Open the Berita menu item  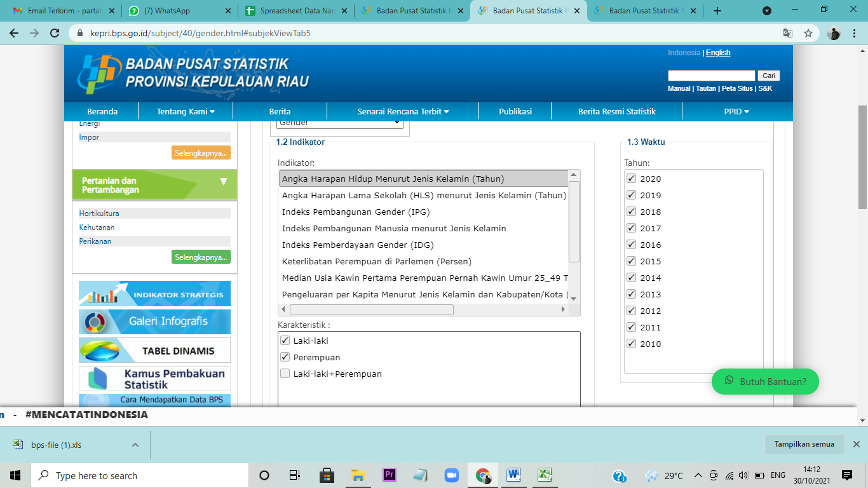click(x=280, y=111)
